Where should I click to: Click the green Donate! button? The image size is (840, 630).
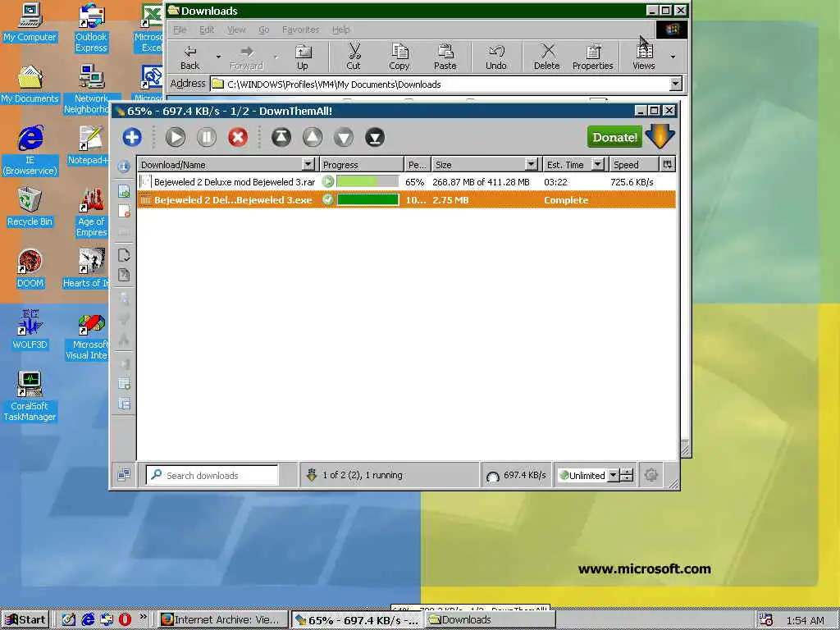(614, 137)
